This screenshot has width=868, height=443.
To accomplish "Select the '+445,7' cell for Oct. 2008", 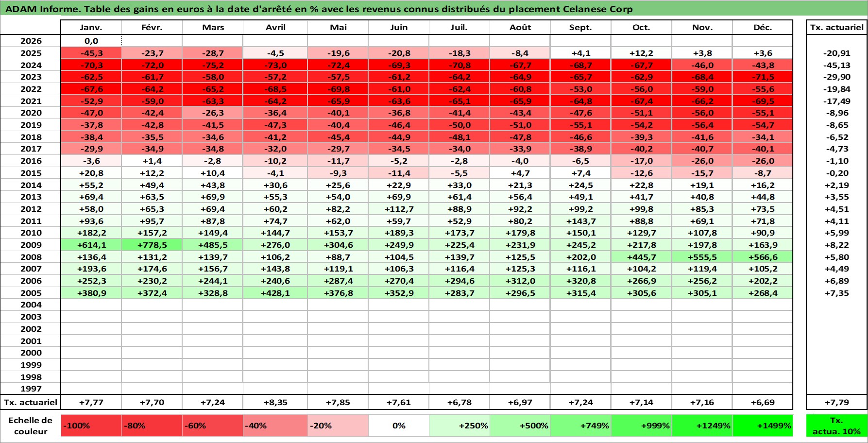I will [x=642, y=257].
